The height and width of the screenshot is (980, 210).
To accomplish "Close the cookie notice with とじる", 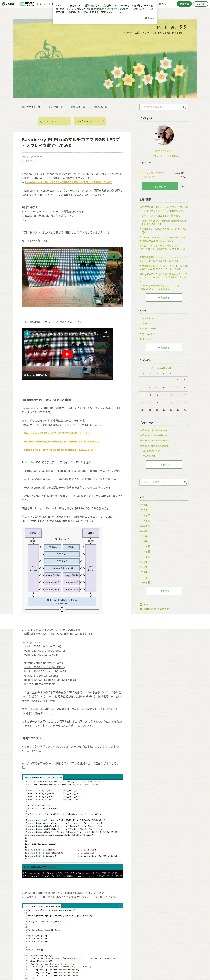I will pos(149,18).
